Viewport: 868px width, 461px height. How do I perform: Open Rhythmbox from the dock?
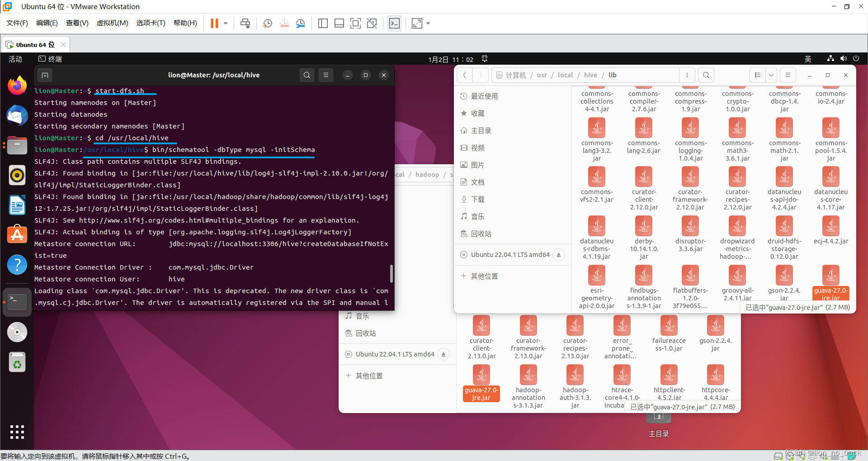click(x=17, y=175)
